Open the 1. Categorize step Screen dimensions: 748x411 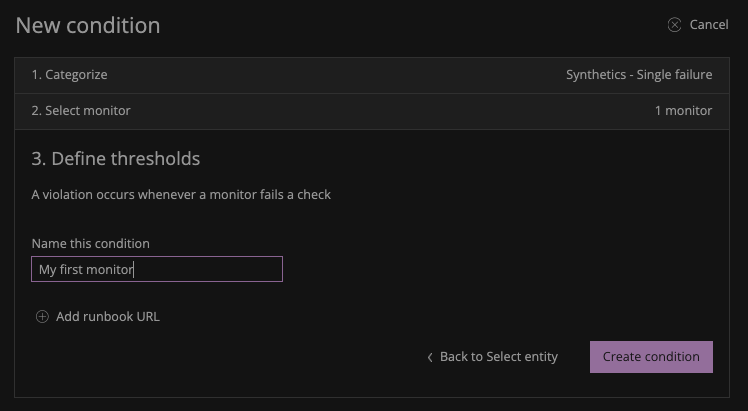pyautogui.click(x=69, y=75)
